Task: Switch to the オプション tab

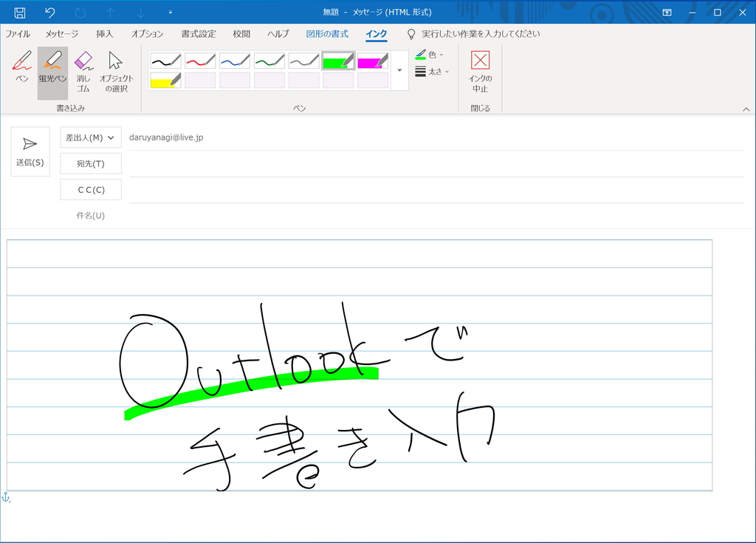Action: pyautogui.click(x=148, y=34)
